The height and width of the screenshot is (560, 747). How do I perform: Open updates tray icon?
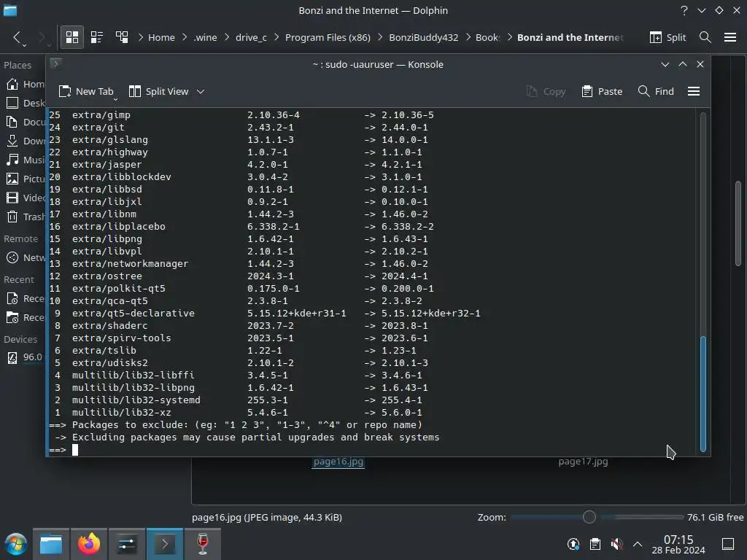point(573,544)
